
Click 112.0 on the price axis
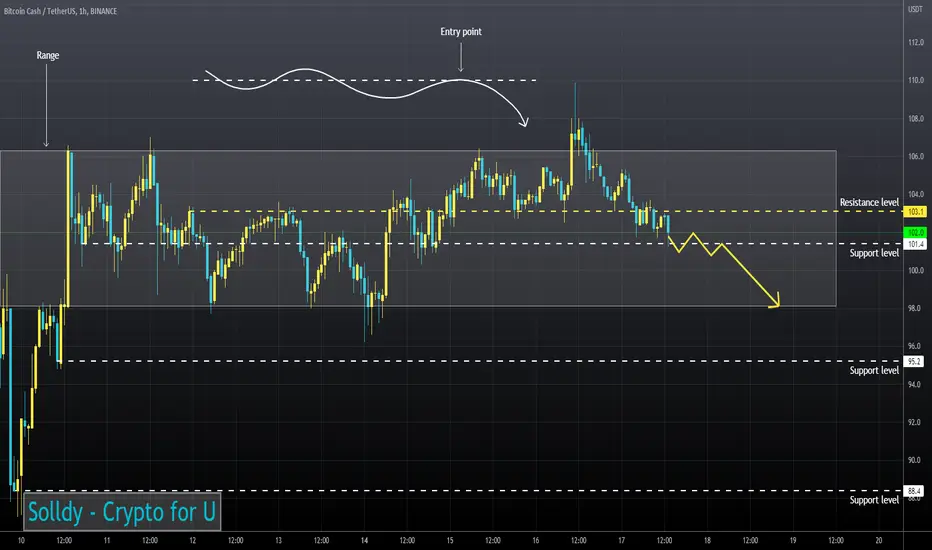click(x=916, y=42)
